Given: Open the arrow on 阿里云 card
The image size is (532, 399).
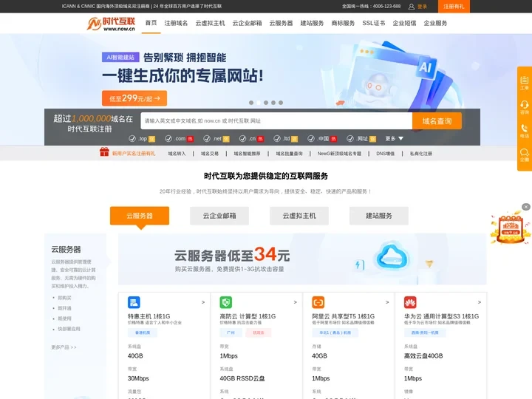Looking at the screenshot, I should coord(387,302).
